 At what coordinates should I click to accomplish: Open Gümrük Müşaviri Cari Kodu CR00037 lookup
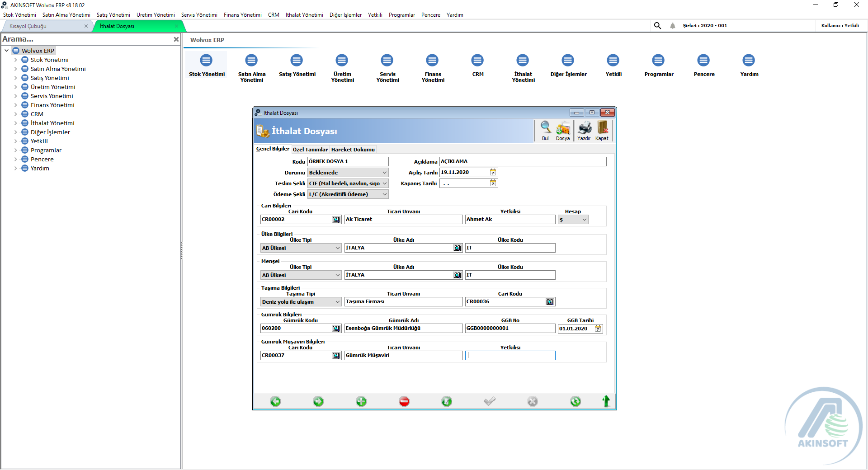[x=336, y=356]
